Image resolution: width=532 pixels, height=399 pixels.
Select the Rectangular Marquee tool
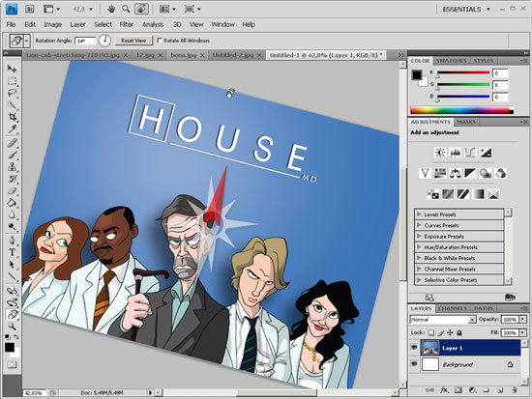[x=13, y=81]
